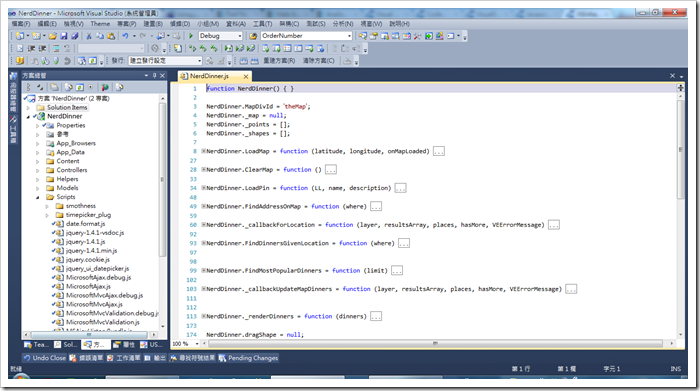Click the Paste clipboard icon
Viewport: 700px width, 391px height.
click(x=111, y=36)
